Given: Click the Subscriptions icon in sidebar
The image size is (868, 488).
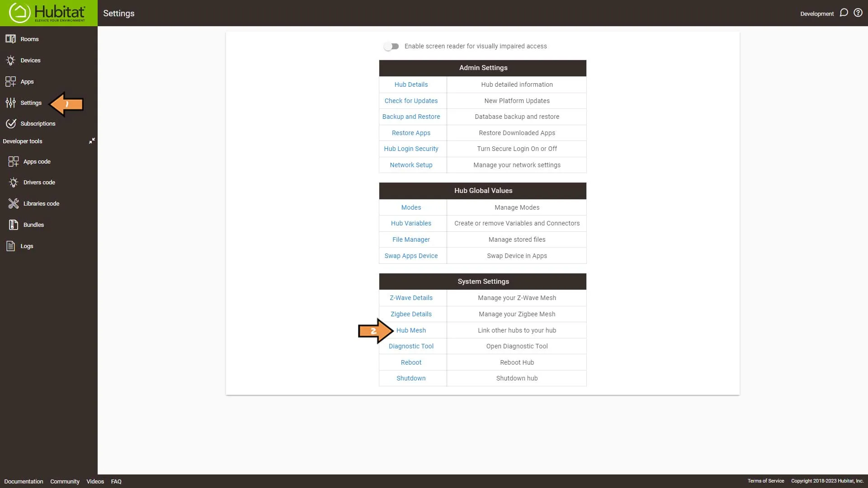Looking at the screenshot, I should coord(10,123).
